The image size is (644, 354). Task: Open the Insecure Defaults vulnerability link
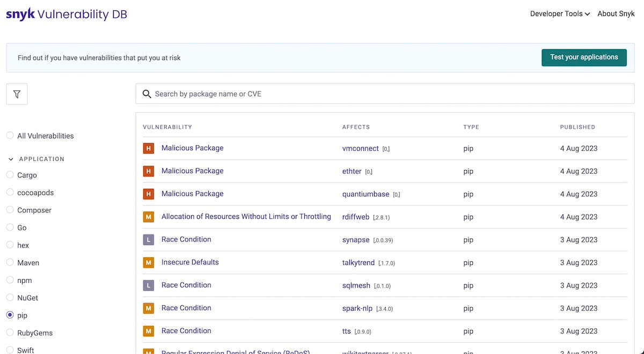tap(190, 262)
